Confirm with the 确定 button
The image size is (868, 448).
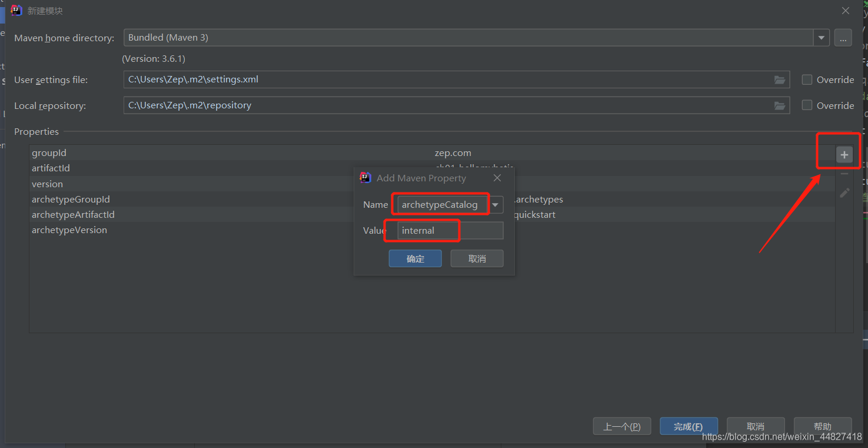(415, 258)
